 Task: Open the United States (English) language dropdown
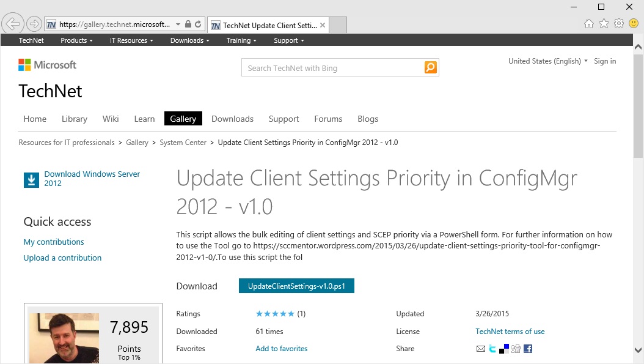coord(547,61)
